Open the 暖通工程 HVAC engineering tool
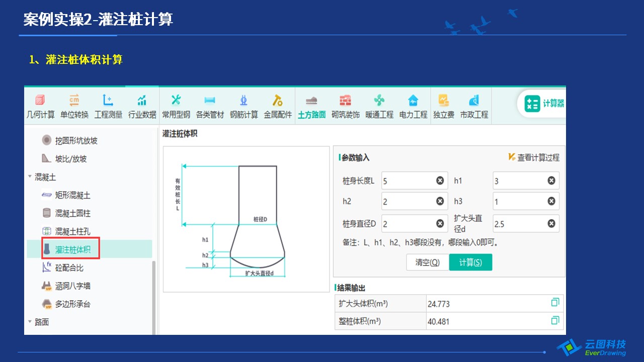Viewport: 644px width, 362px height. pos(379,106)
